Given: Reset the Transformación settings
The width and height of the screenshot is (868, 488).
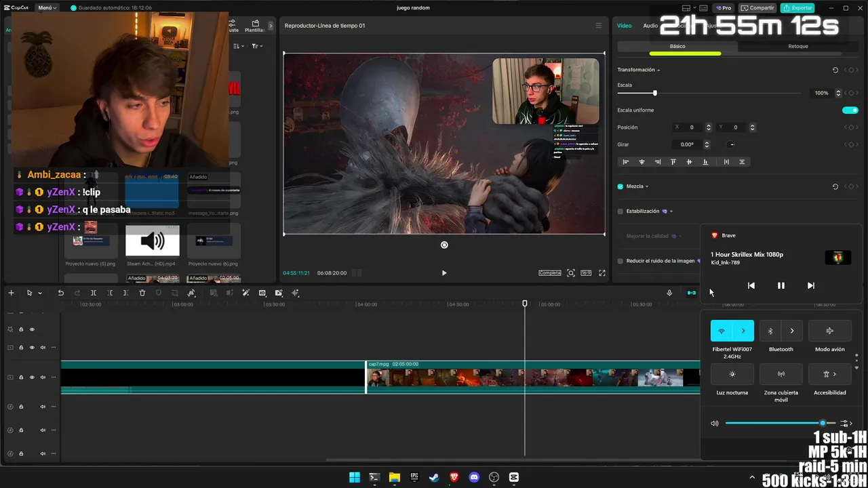Looking at the screenshot, I should tap(835, 70).
